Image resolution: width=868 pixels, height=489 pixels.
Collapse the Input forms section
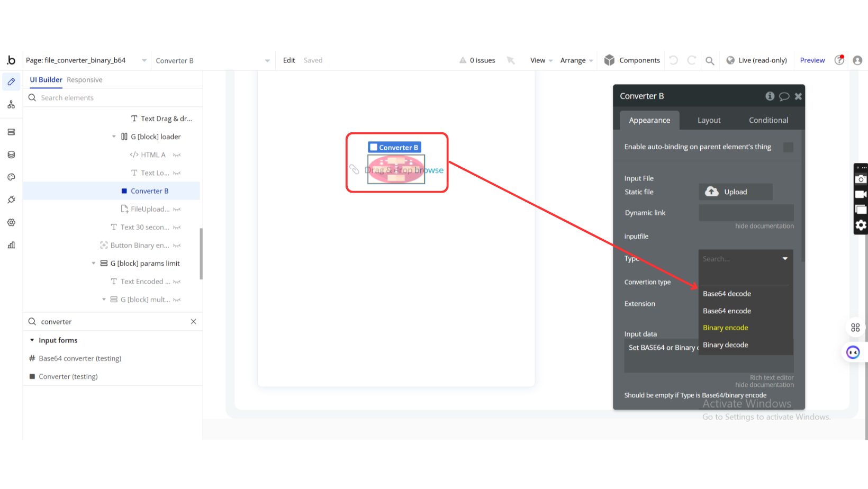[32, 340]
